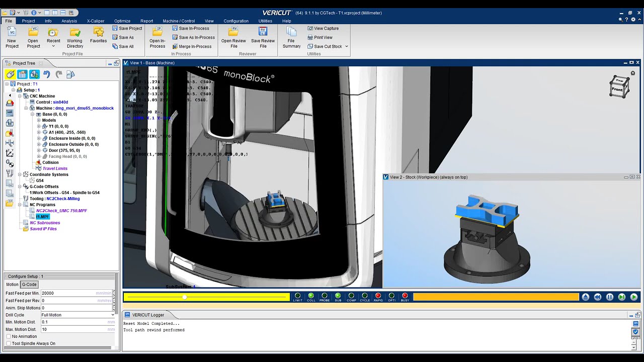Viewport: 644px width, 362px height.
Task: Collapse the CNC Machine tree node
Action: (20, 96)
